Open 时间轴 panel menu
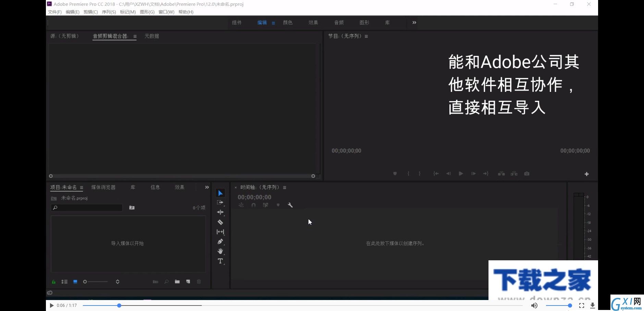Image resolution: width=644 pixels, height=311 pixels. [x=285, y=188]
